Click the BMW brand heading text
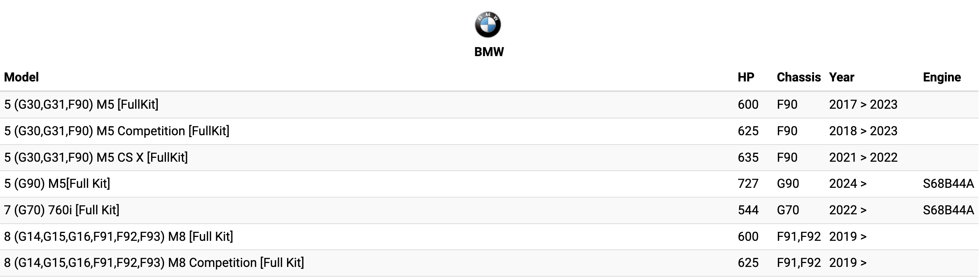Viewport: 980px width, 279px height. 489,52
